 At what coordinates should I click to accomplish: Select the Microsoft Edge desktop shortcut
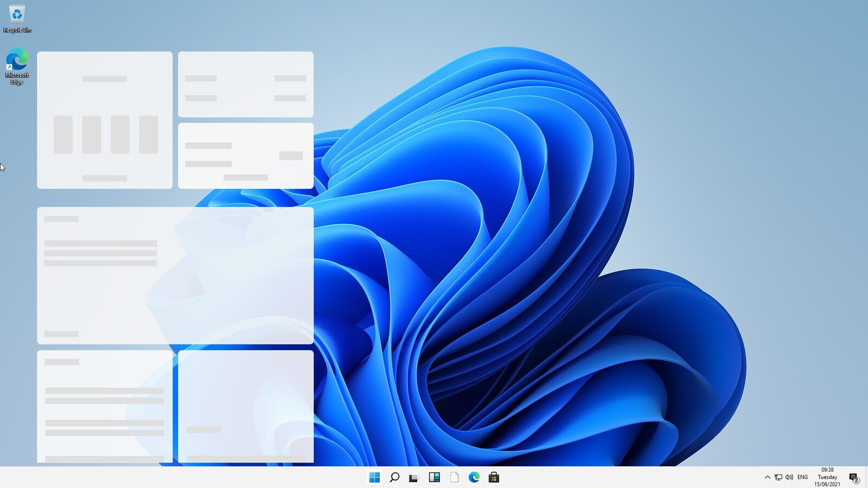[x=17, y=67]
